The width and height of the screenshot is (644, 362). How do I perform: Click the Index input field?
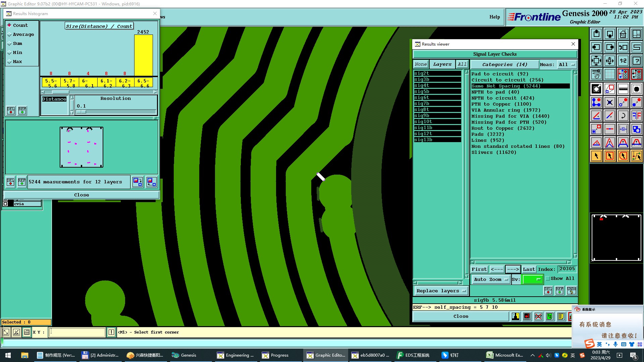coord(567,269)
